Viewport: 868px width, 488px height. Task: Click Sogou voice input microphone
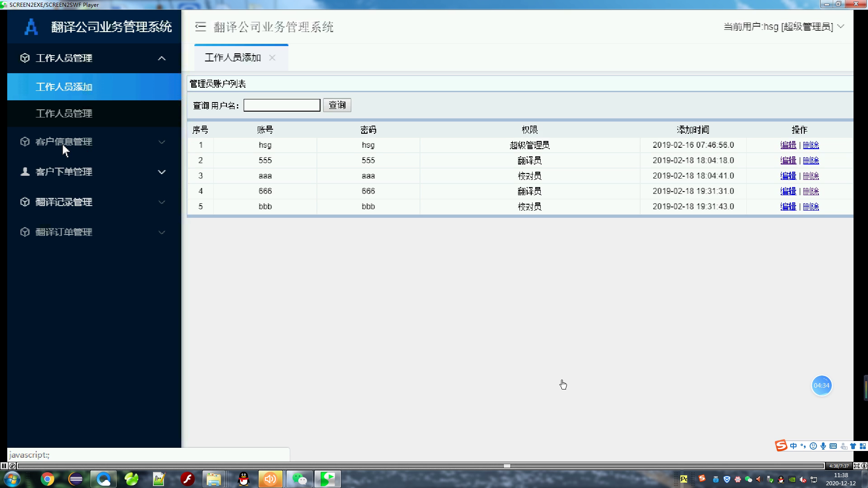823,446
